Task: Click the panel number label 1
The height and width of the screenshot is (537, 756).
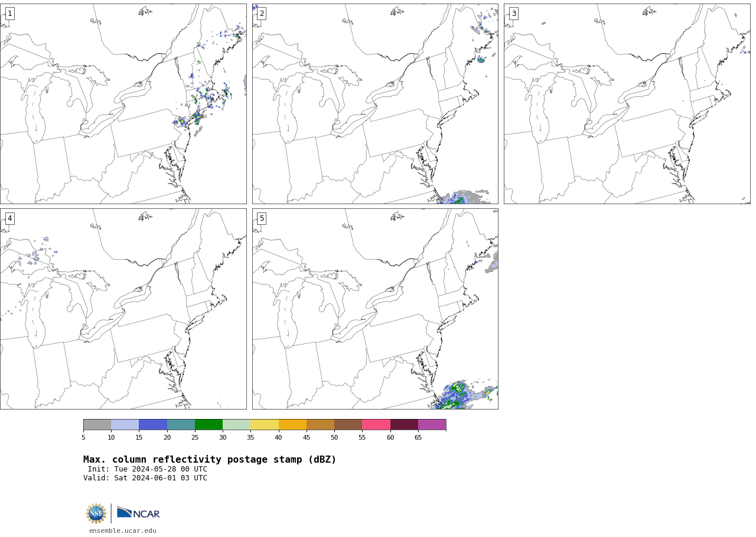Action: [x=9, y=14]
